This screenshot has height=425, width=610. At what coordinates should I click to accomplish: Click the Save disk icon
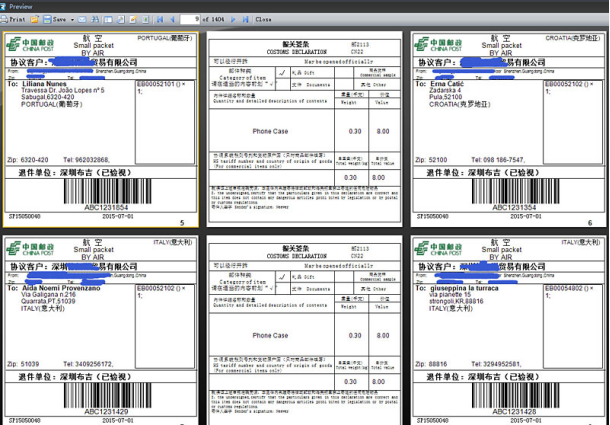coord(46,18)
